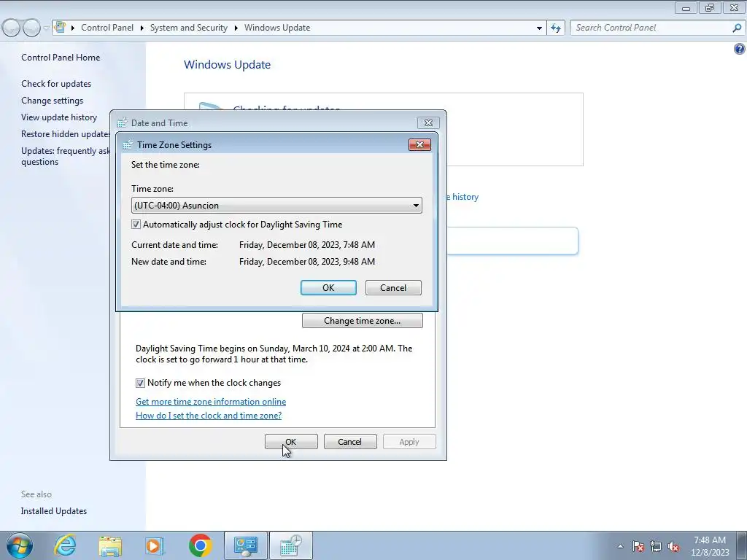Select Windows Update breadcrumb
Image resolution: width=747 pixels, height=560 pixels.
click(277, 28)
